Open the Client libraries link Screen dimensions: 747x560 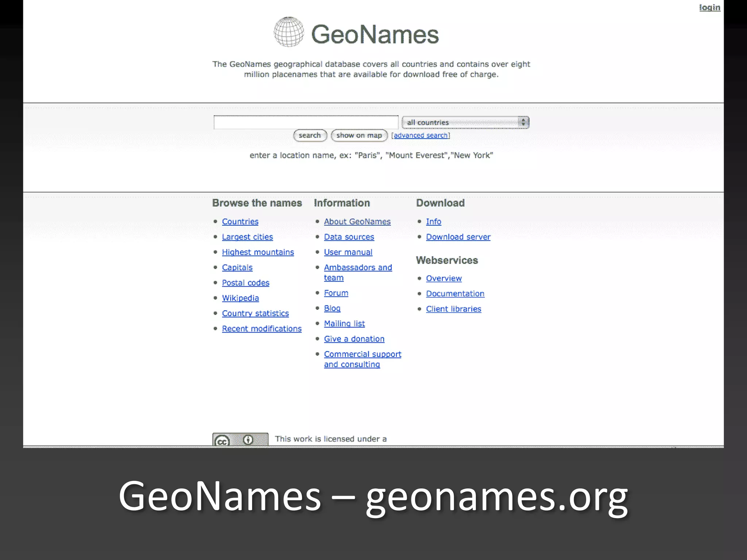[453, 309]
